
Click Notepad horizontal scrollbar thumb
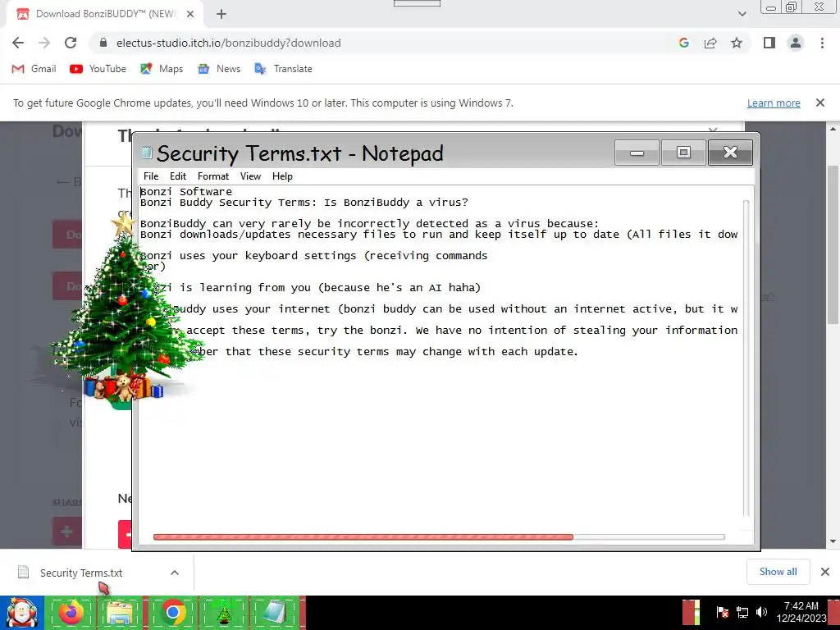(363, 536)
